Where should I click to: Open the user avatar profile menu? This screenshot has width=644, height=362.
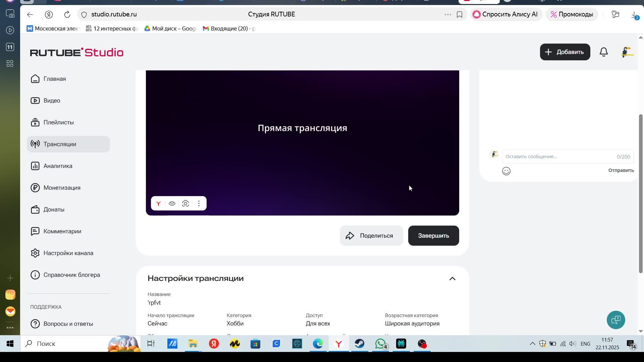[627, 52]
